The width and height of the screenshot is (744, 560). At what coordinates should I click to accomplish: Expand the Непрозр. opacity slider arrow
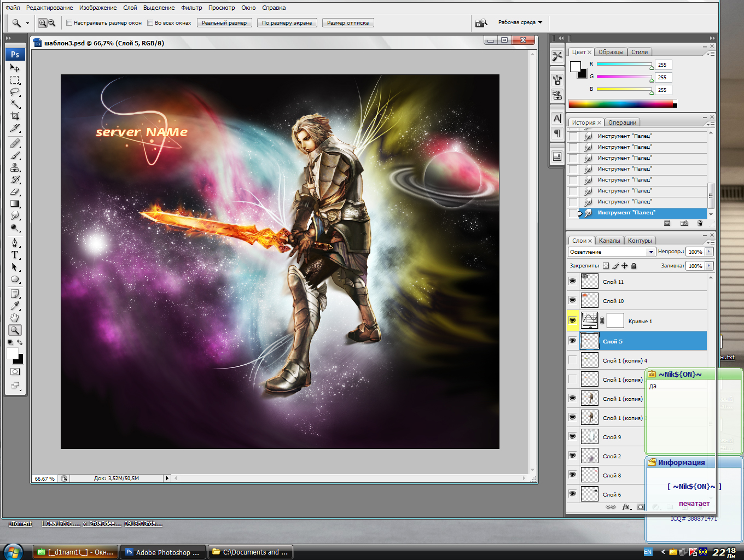click(709, 252)
